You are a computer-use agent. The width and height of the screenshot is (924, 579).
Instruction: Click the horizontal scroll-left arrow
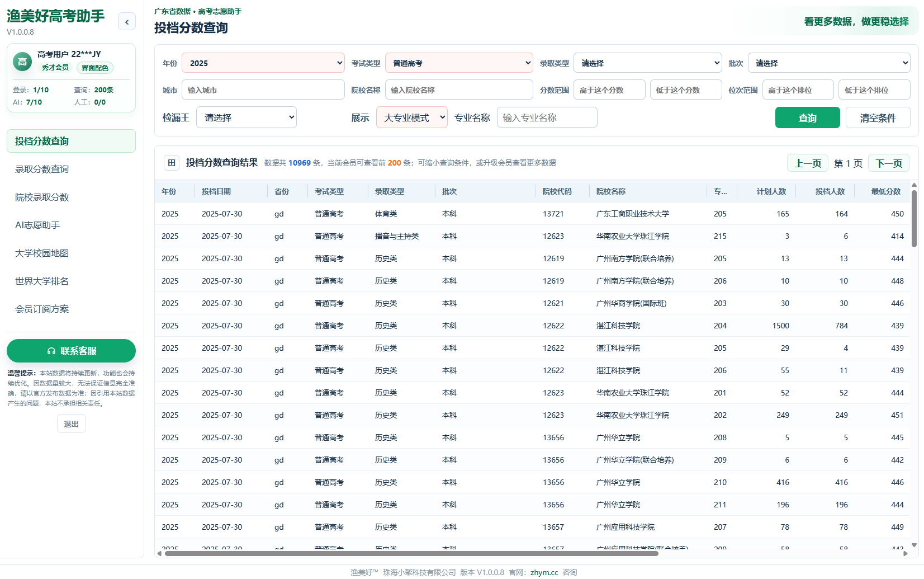159,553
